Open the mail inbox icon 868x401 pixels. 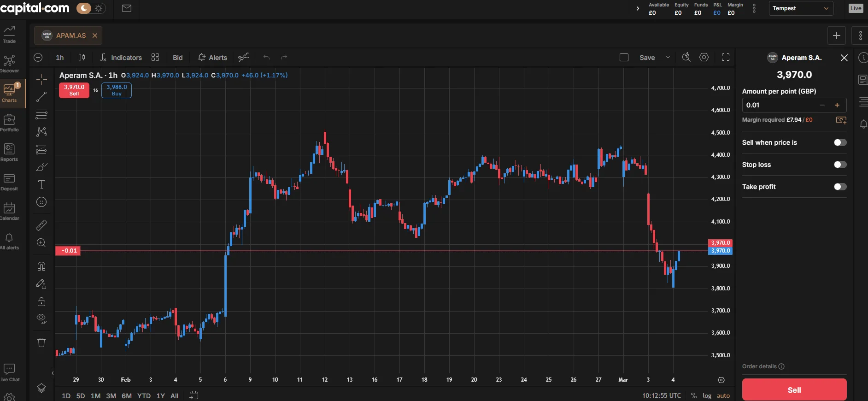pyautogui.click(x=127, y=8)
